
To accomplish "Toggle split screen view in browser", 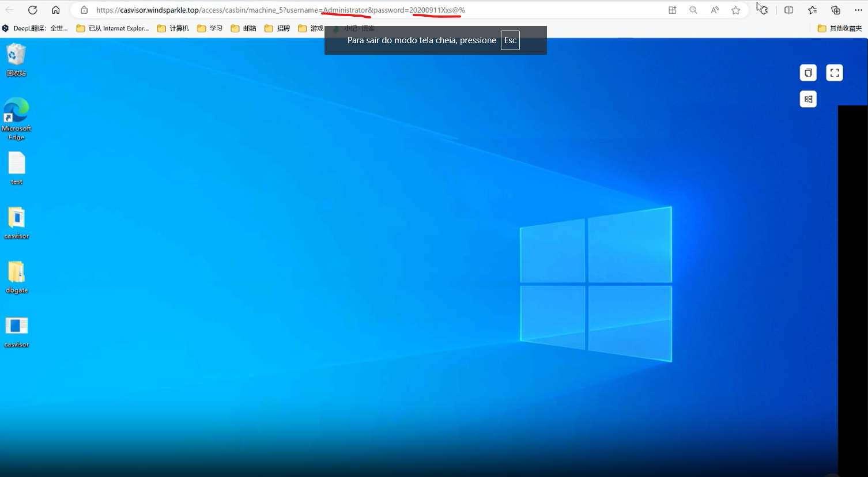I will pos(789,10).
